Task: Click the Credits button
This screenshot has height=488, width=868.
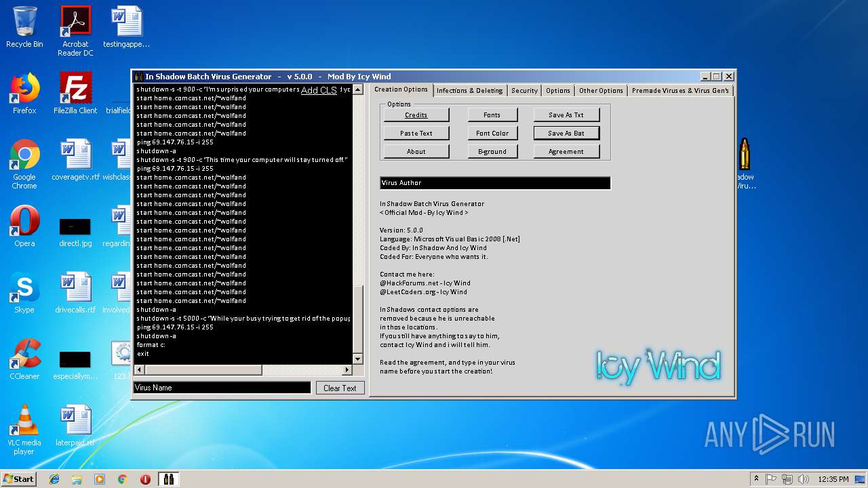Action: coord(416,115)
